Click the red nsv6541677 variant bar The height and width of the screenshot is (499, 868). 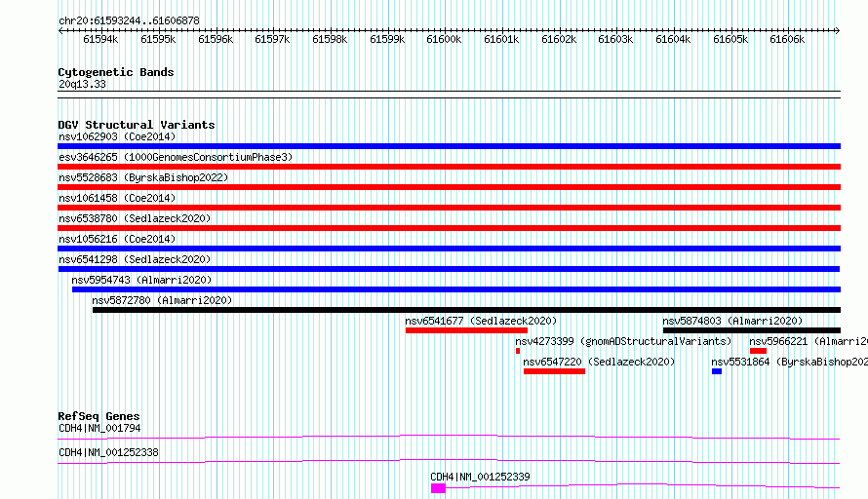[x=466, y=330]
